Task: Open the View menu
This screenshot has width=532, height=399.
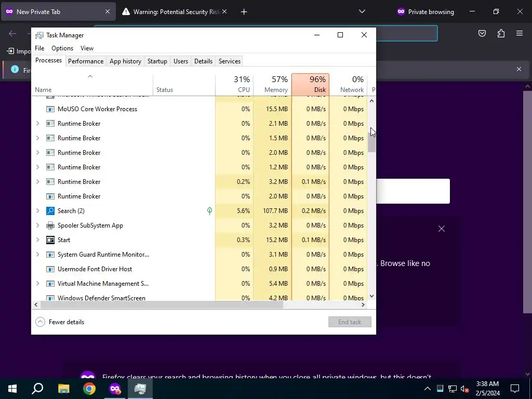Action: point(87,48)
